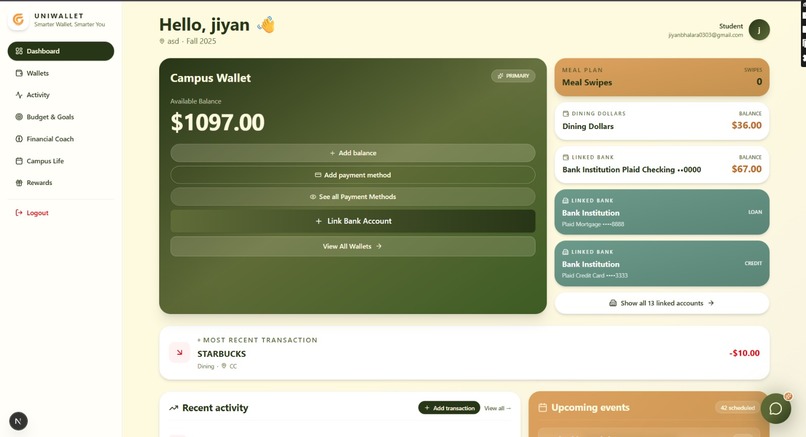Click the CREDIT label on credit card
This screenshot has width=806, height=437.
(x=753, y=263)
